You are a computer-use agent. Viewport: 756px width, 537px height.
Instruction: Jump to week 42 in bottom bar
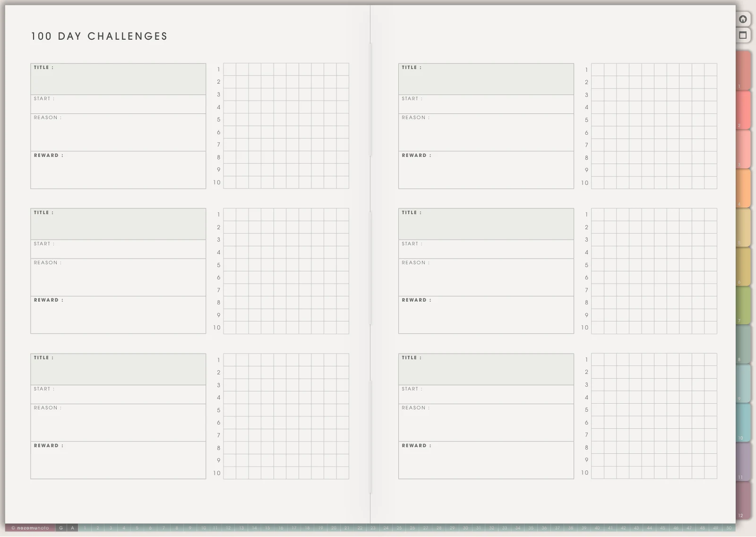pos(623,528)
